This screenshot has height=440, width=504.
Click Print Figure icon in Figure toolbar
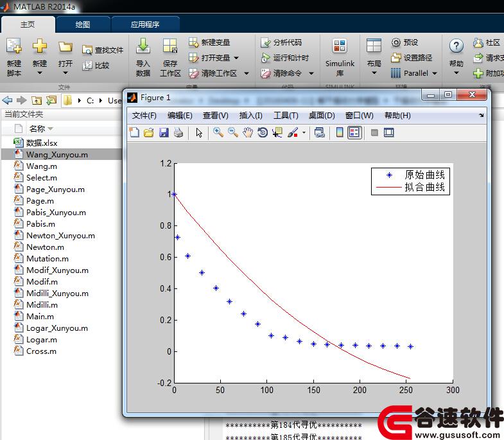(178, 132)
